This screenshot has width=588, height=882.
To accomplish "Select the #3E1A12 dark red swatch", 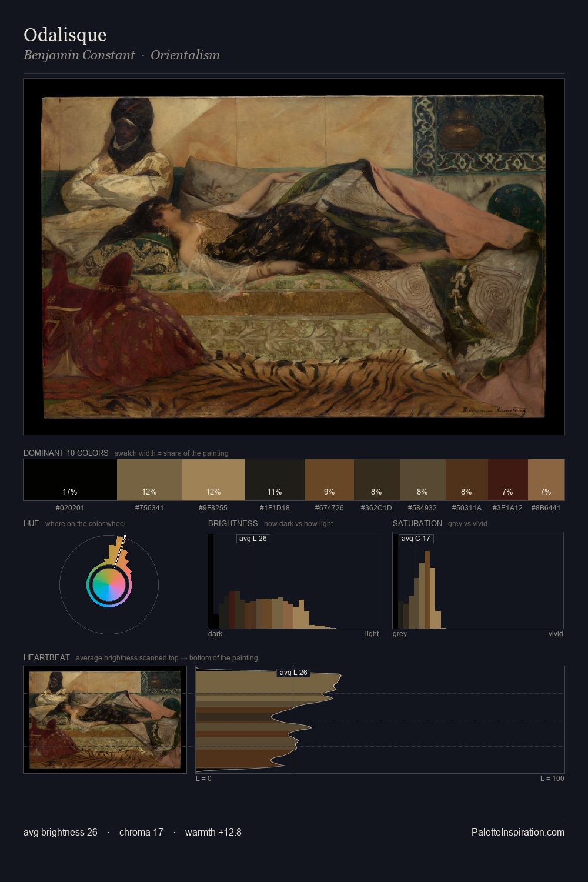I will coord(508,480).
